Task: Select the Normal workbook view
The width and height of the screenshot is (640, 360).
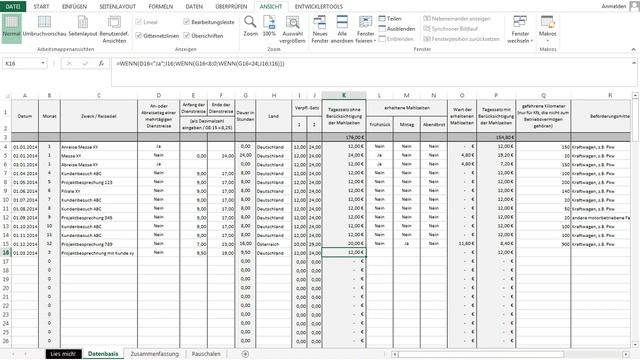Action: click(11, 28)
